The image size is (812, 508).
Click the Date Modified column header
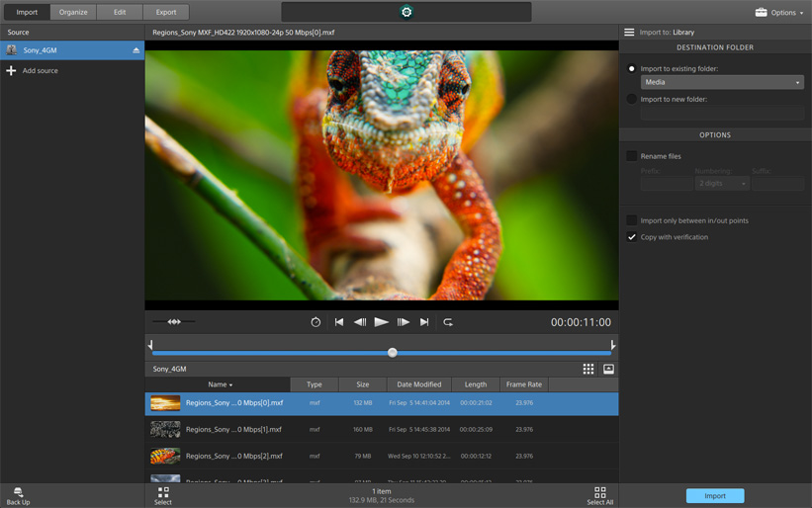(x=419, y=384)
